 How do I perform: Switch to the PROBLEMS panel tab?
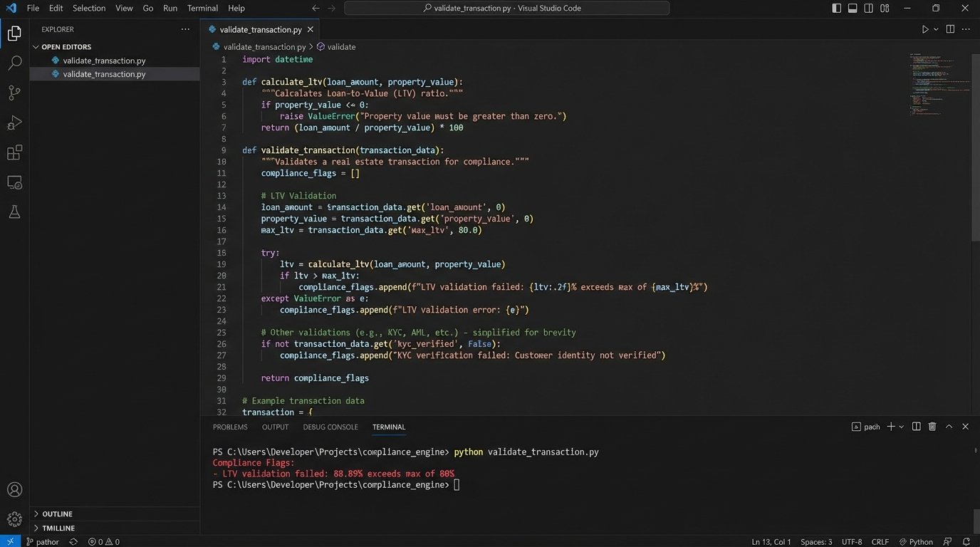click(230, 427)
